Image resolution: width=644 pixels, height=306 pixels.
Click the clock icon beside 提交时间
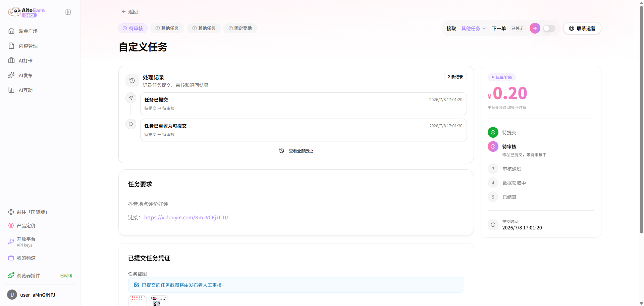(493, 225)
